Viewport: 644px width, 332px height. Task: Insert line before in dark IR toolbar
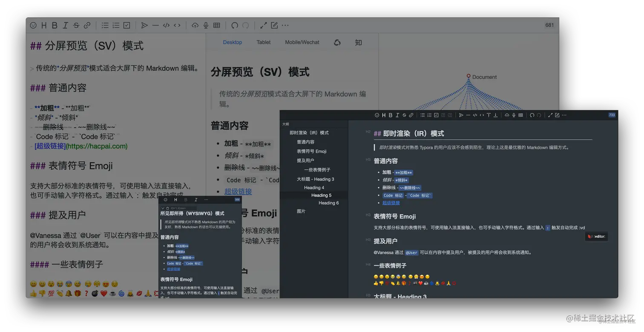pyautogui.click(x=489, y=115)
